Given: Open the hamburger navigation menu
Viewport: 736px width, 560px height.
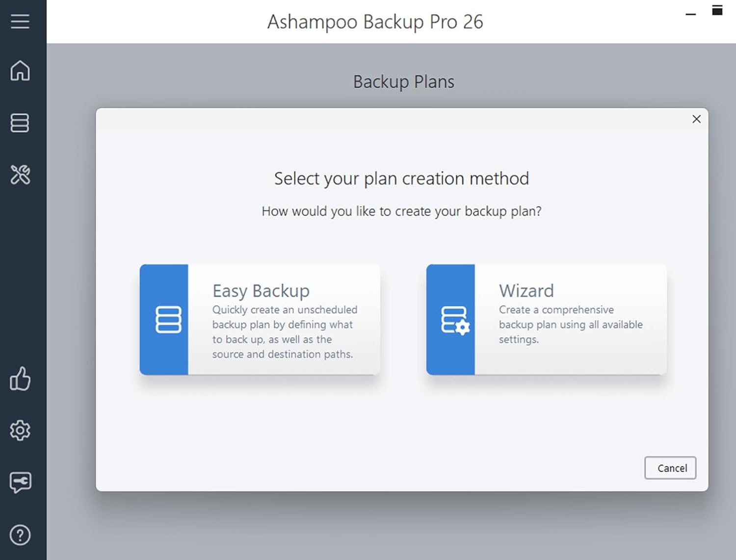Looking at the screenshot, I should coord(20,22).
